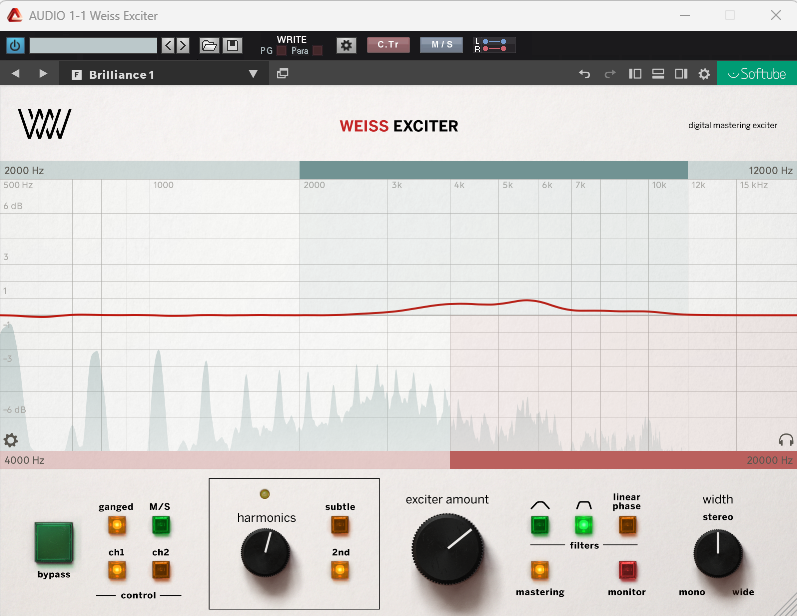Image resolution: width=797 pixels, height=616 pixels.
Task: Toggle the M/S control LED
Action: coord(161,525)
